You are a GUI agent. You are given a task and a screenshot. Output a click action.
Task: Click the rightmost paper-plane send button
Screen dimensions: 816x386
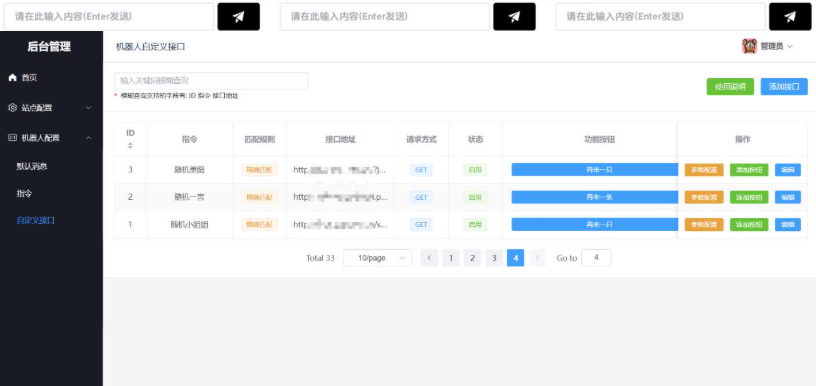point(790,17)
